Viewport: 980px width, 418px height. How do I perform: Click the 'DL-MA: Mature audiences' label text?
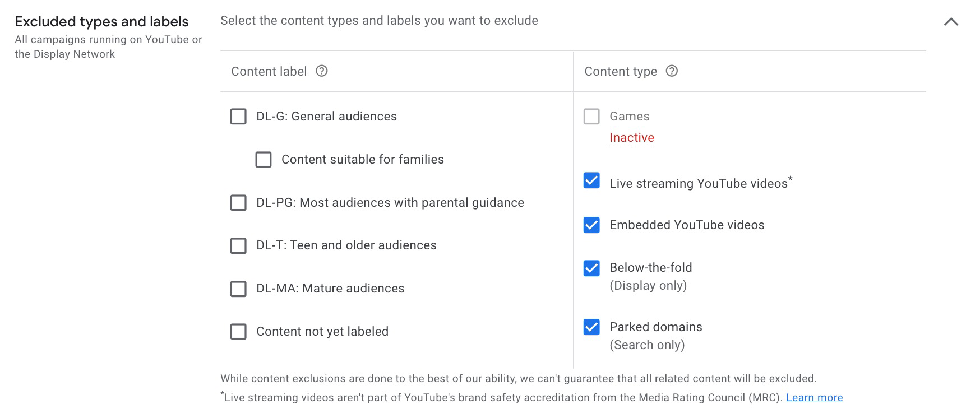tap(330, 289)
